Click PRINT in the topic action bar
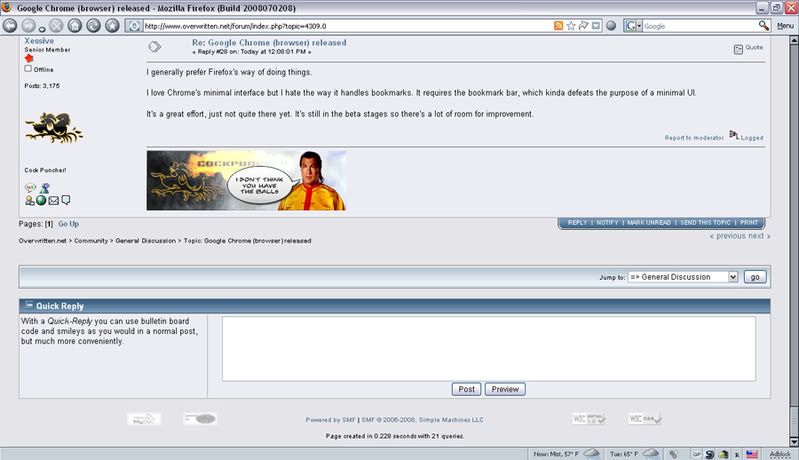 (749, 223)
